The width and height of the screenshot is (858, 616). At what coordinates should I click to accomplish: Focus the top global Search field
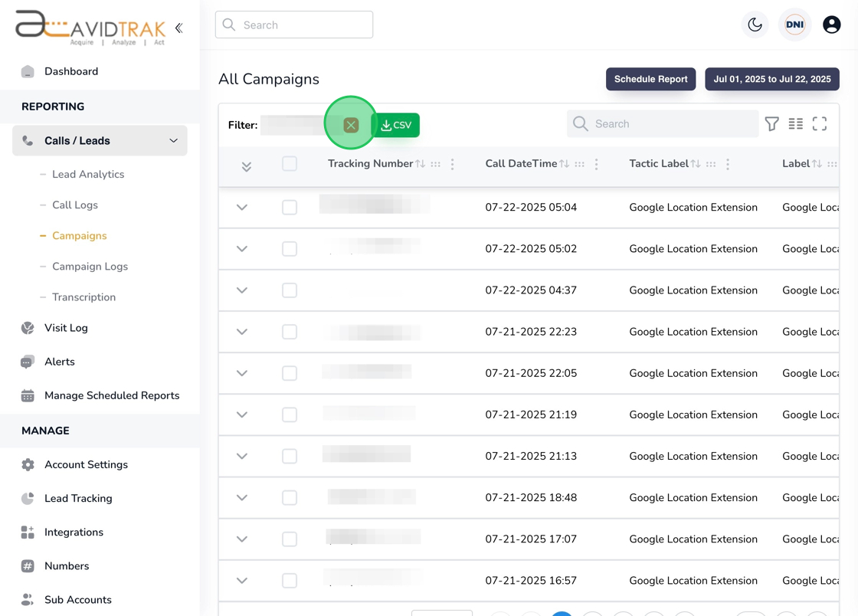point(294,25)
